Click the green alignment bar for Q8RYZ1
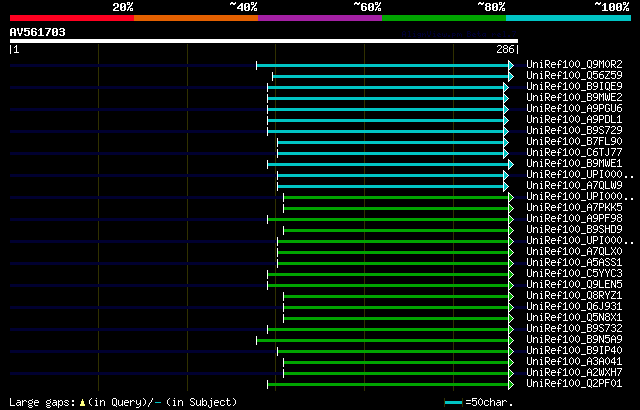Screen dimensions: 640x410 coord(398,297)
